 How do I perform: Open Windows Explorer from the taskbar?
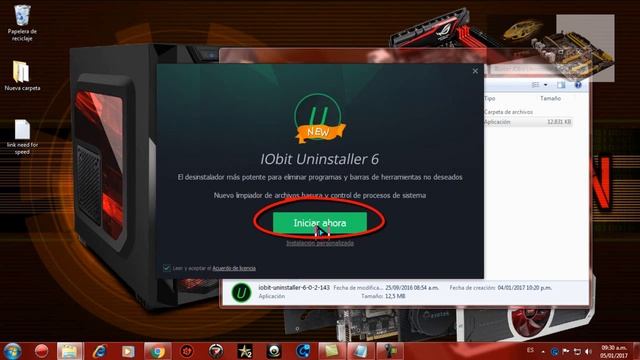tap(70, 351)
